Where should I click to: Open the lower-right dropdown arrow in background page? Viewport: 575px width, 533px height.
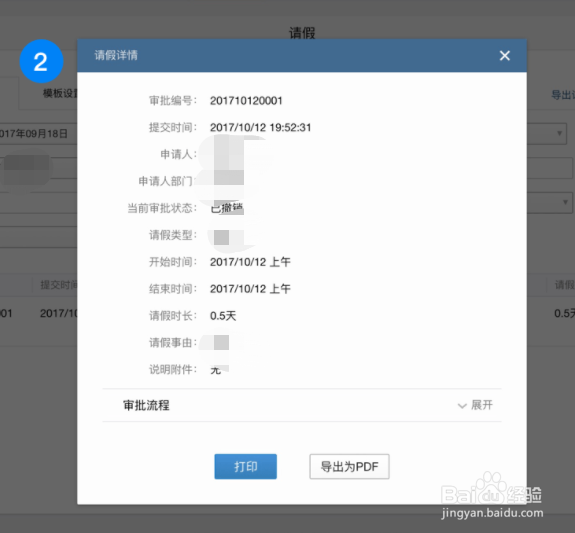pos(565,202)
